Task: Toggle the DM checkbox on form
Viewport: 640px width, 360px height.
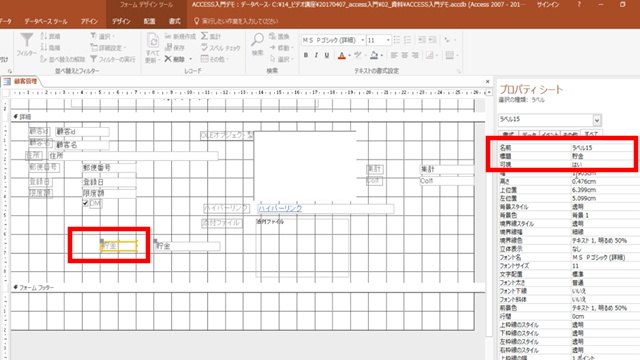Action: pos(85,203)
